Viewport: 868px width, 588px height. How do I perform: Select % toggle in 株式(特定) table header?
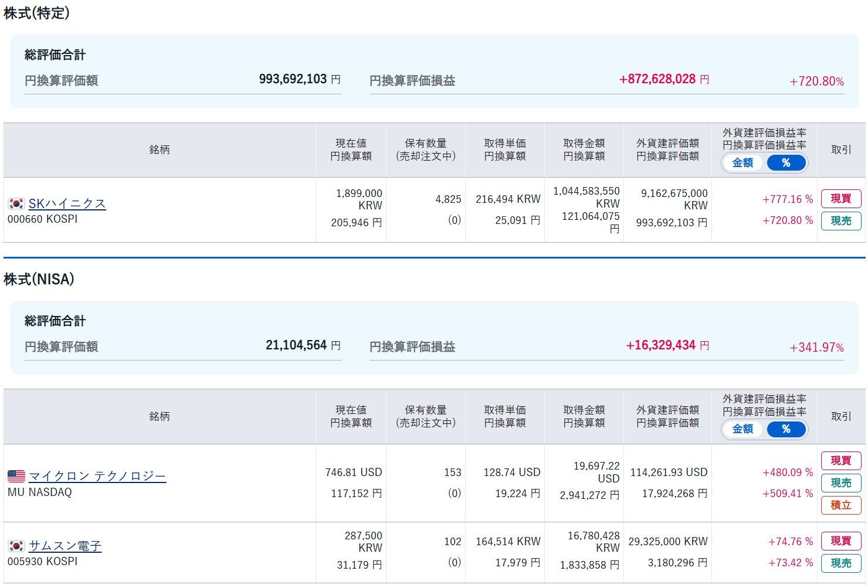tap(786, 163)
